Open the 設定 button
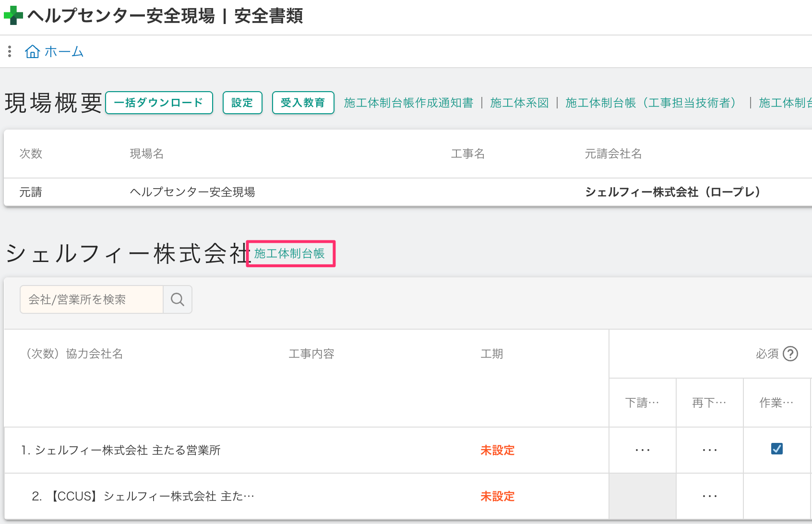812x524 pixels. (x=242, y=103)
